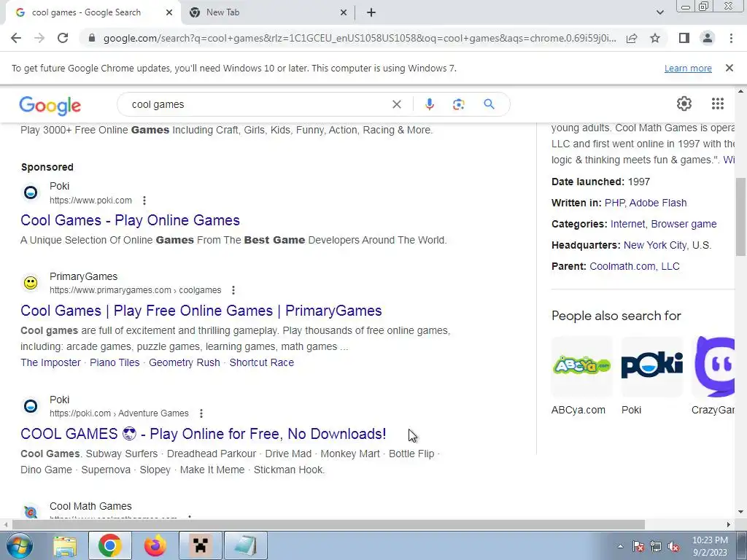Screen dimensions: 747x560
Task: Click the blue search magnifier icon
Action: 489,104
